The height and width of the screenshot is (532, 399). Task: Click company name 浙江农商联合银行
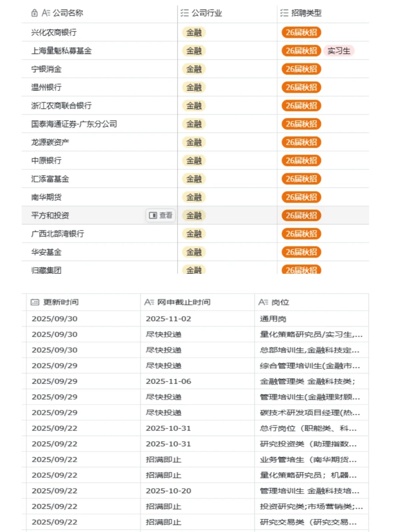coord(61,106)
